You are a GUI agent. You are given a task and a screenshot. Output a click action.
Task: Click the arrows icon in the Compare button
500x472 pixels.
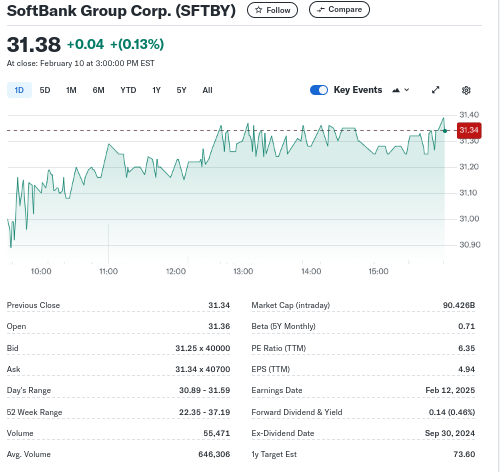point(320,10)
